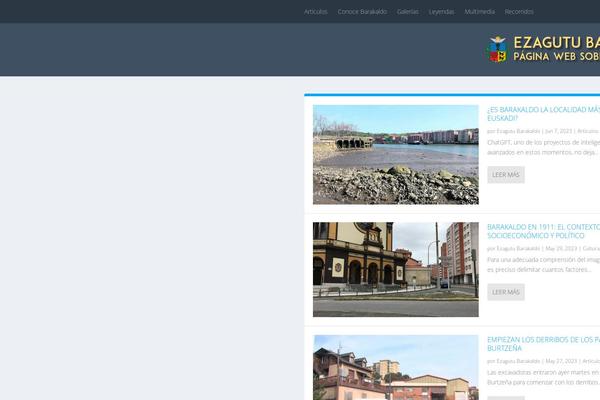600x400 pixels.
Task: Select the Leyendas menu item
Action: pos(441,12)
